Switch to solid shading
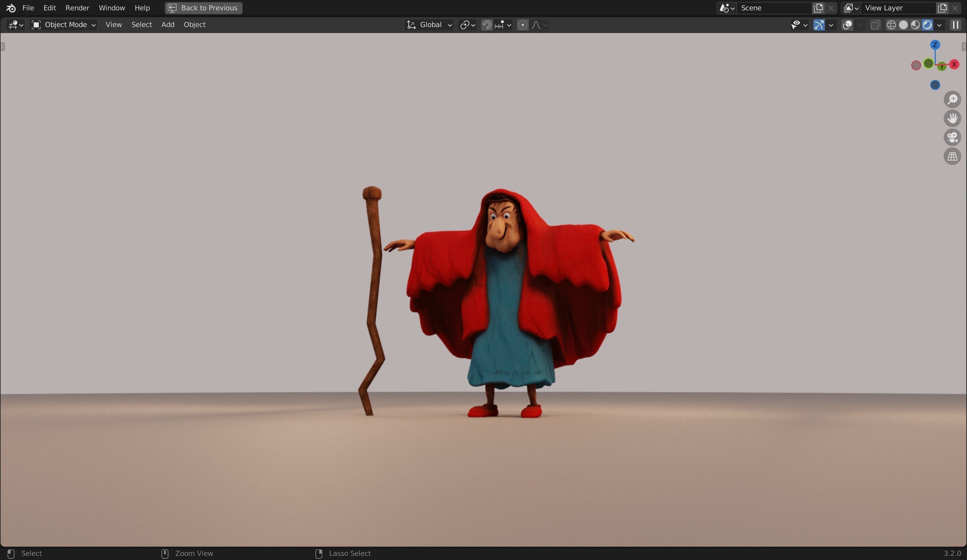Screen dimensions: 967x560 [903, 25]
